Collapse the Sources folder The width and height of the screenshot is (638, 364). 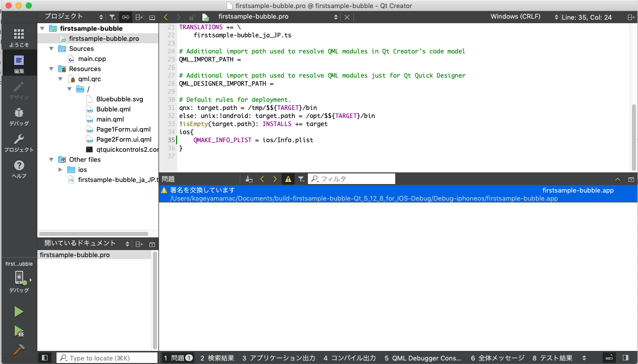point(51,49)
